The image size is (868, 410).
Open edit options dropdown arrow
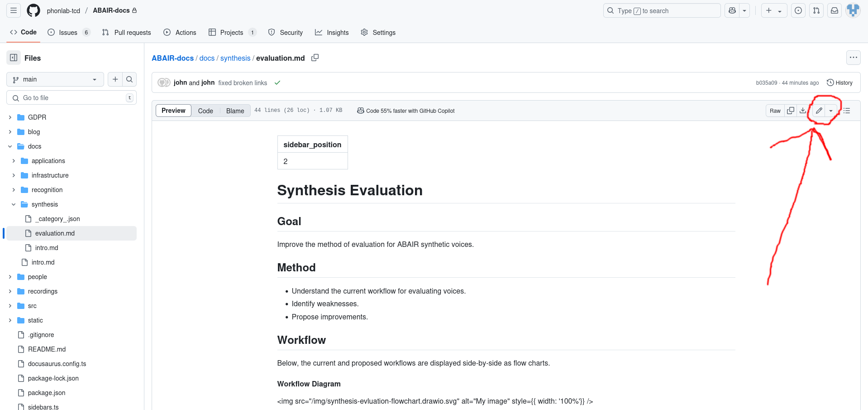(x=831, y=111)
